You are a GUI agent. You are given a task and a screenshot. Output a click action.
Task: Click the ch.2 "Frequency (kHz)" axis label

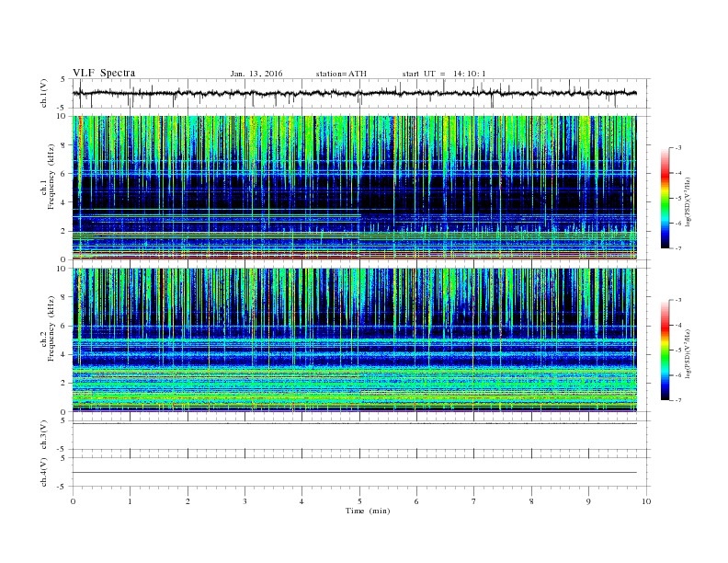point(51,328)
